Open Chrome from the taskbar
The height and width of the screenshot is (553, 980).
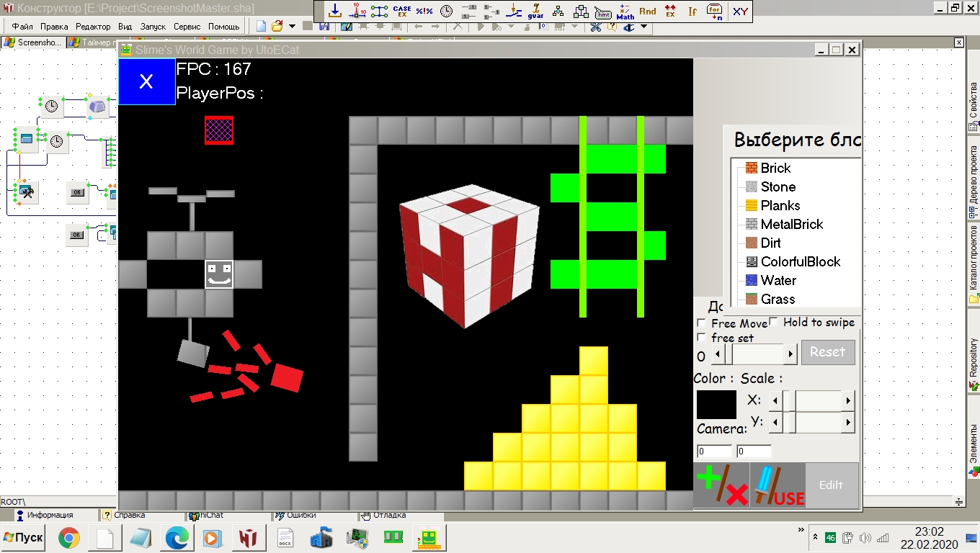(69, 538)
